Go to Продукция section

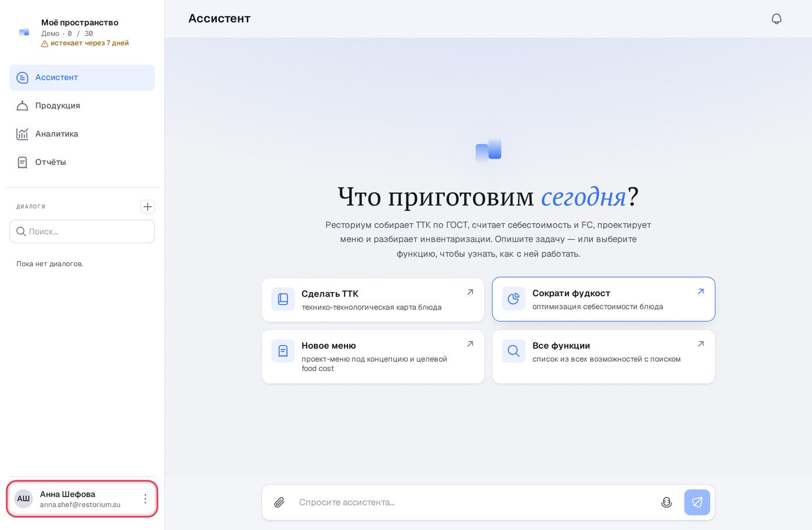click(x=82, y=106)
